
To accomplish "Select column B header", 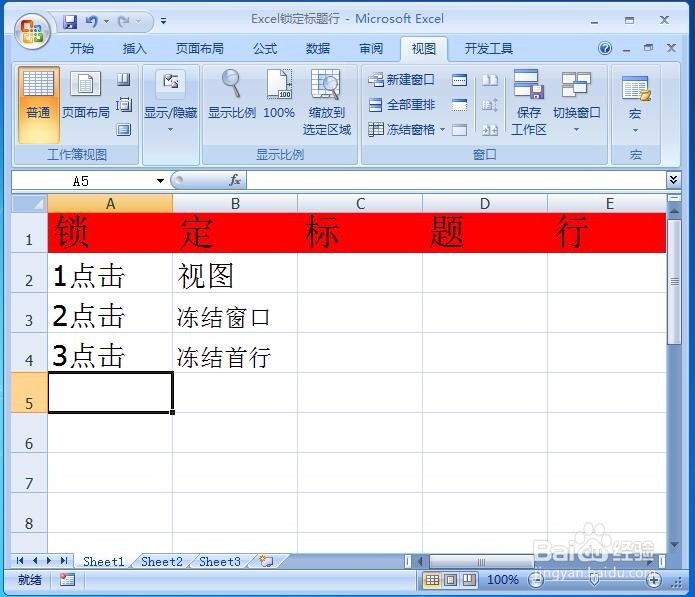I will pyautogui.click(x=235, y=203).
